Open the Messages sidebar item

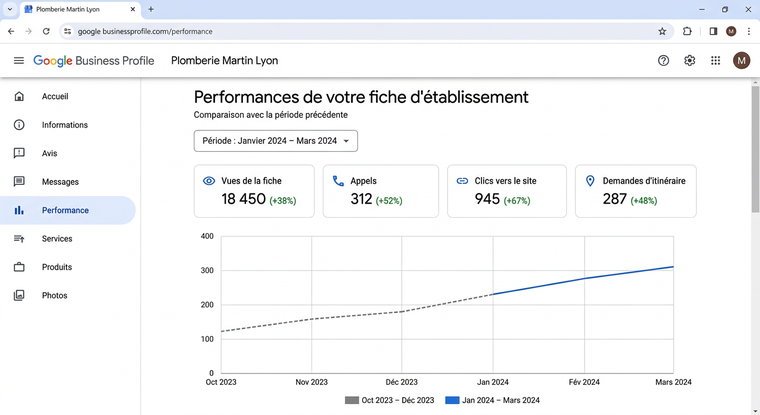click(60, 182)
